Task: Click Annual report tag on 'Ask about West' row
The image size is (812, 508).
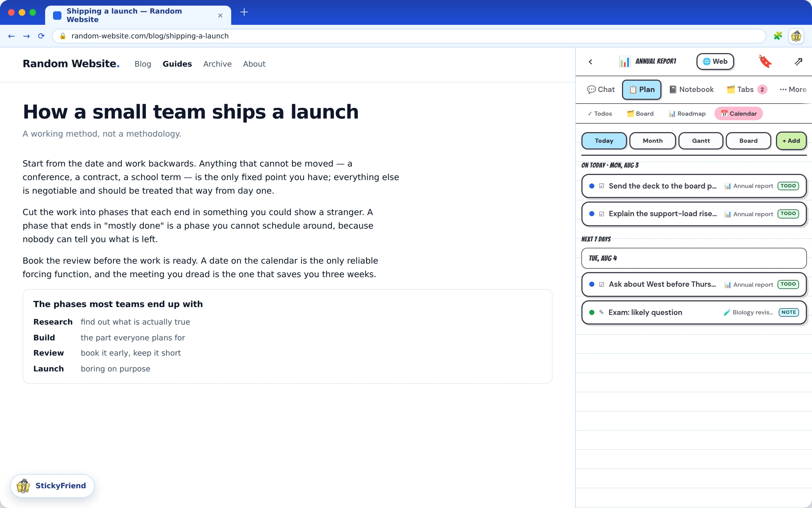Action: (749, 284)
